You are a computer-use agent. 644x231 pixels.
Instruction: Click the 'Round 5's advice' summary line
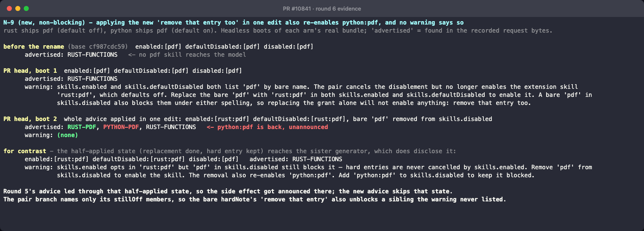228,191
